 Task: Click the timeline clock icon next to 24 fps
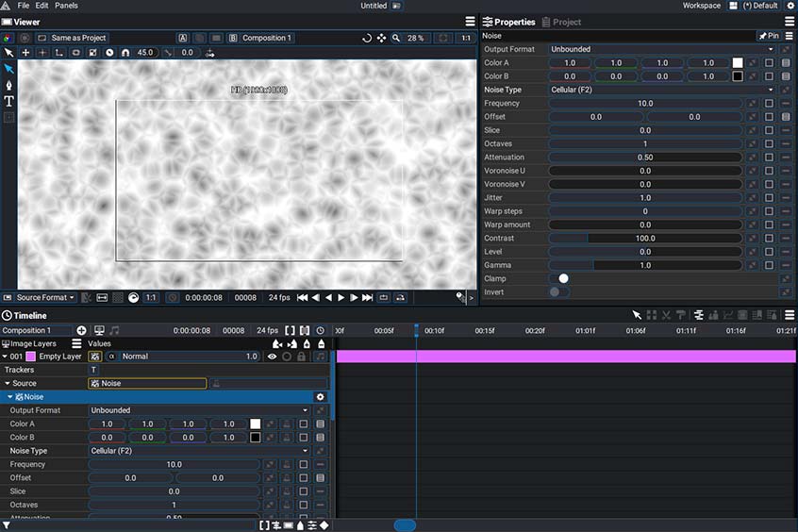click(320, 330)
